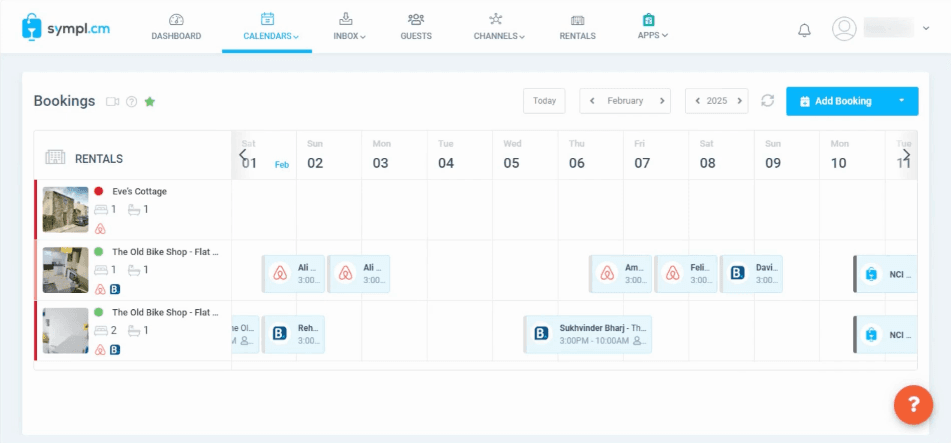Click the help question mark beside Bookings
Image resolution: width=951 pixels, height=443 pixels.
click(131, 101)
